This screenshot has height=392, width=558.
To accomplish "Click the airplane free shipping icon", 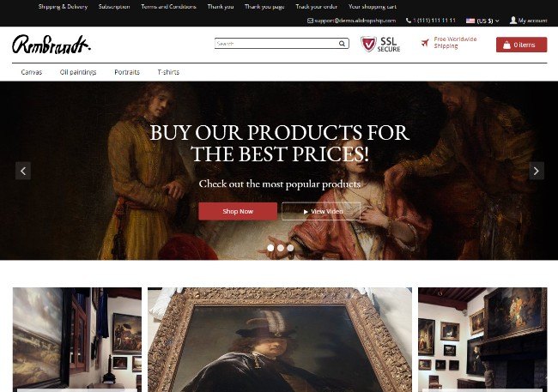I will [x=425, y=43].
